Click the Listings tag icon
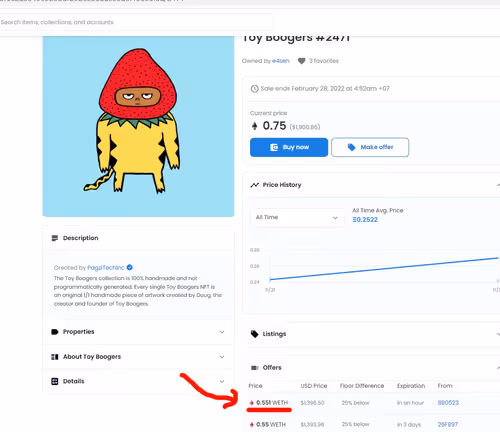Screen dimensions: 500x432 255,334
